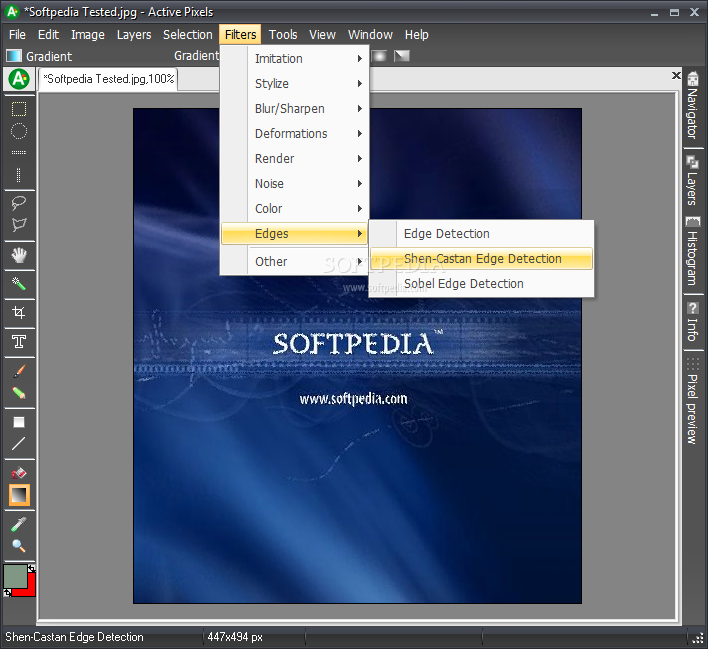Pick the green pencil tool
Image resolution: width=708 pixels, height=649 pixels.
(19, 393)
